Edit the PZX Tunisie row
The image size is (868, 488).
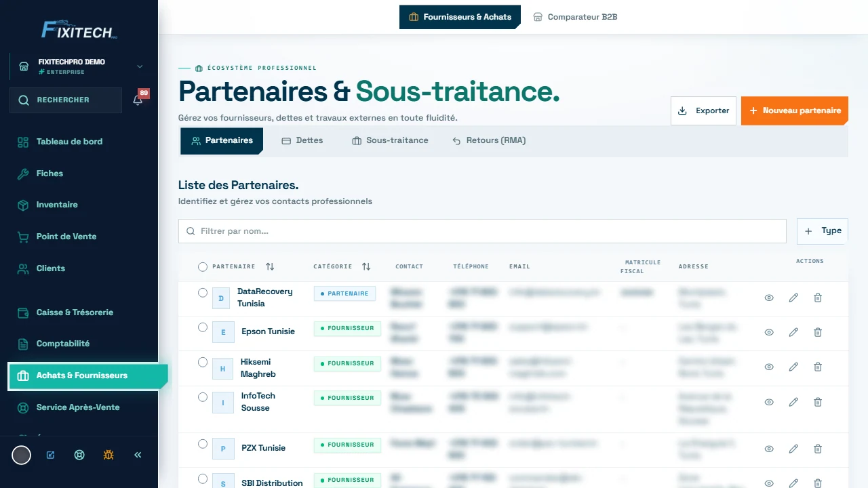click(793, 449)
